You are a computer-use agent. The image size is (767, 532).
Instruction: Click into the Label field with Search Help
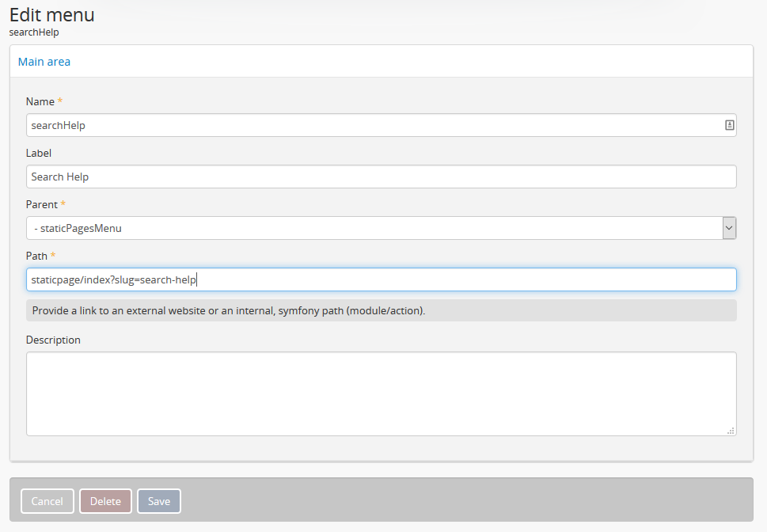pyautogui.click(x=380, y=177)
